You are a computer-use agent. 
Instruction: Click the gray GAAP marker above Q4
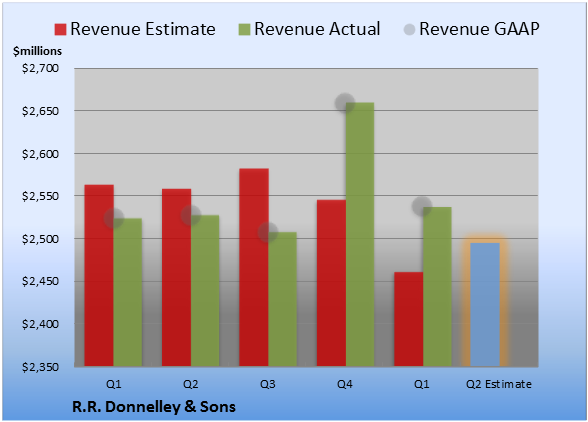point(345,103)
